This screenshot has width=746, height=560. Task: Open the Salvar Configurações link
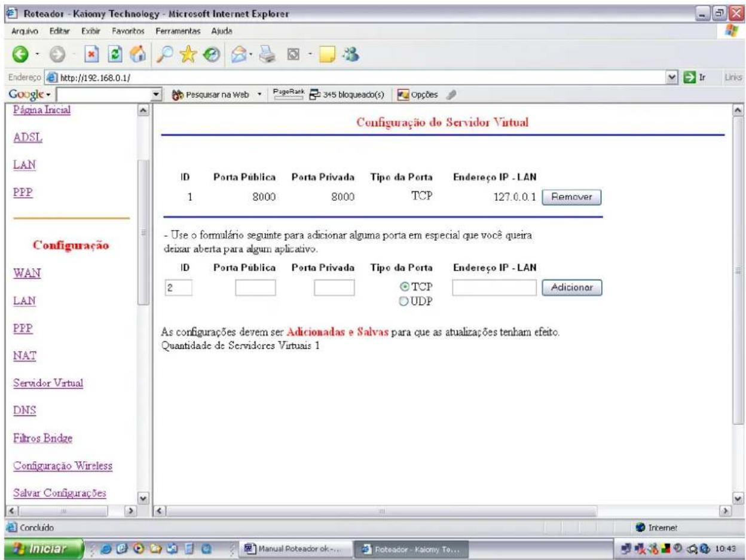coord(59,493)
